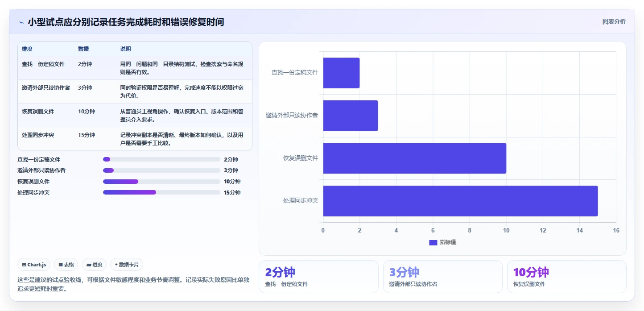Click the 10分钟 data card
This screenshot has width=644, height=311.
[x=567, y=277]
